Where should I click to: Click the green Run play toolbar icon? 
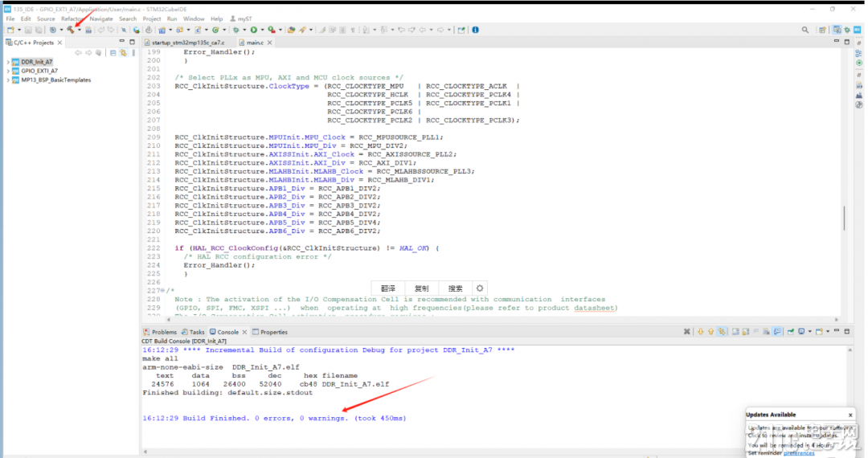click(x=253, y=30)
